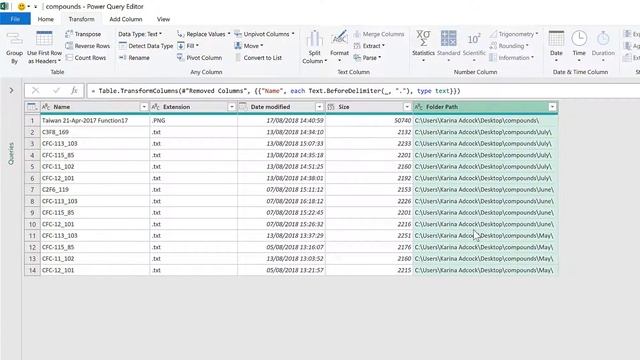Image resolution: width=640 pixels, height=360 pixels.
Task: Open the Date modified column filter dropdown
Action: click(x=319, y=107)
